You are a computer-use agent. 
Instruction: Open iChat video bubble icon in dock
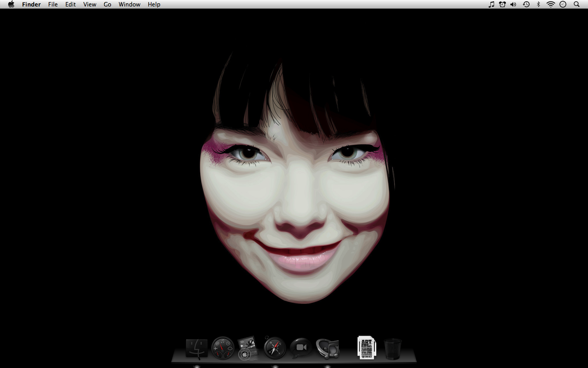pyautogui.click(x=301, y=348)
